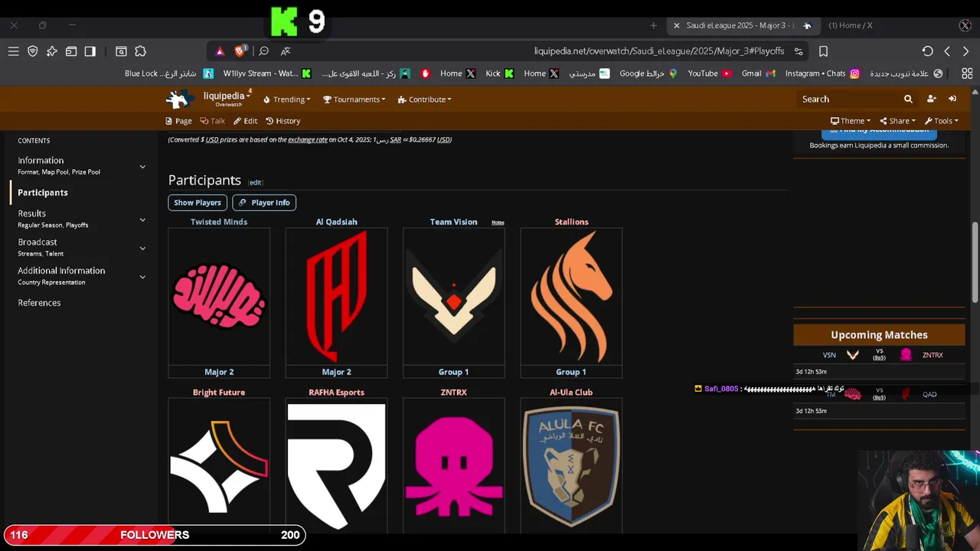Image resolution: width=980 pixels, height=551 pixels.
Task: Open the Edit tab
Action: point(246,121)
